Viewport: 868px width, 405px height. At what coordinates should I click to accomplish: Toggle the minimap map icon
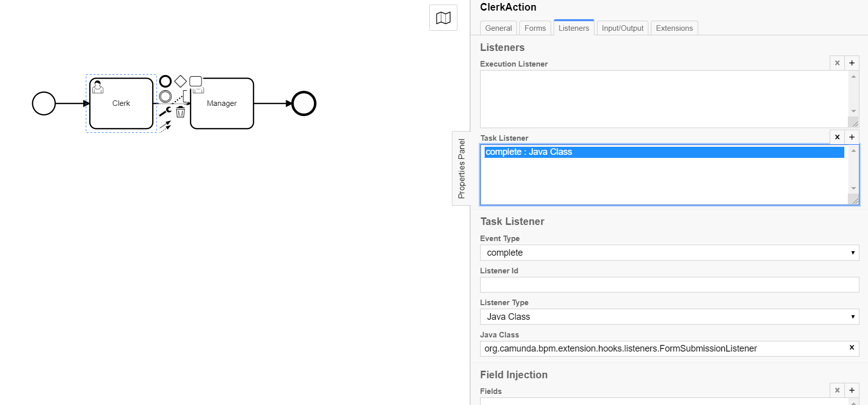click(x=443, y=18)
